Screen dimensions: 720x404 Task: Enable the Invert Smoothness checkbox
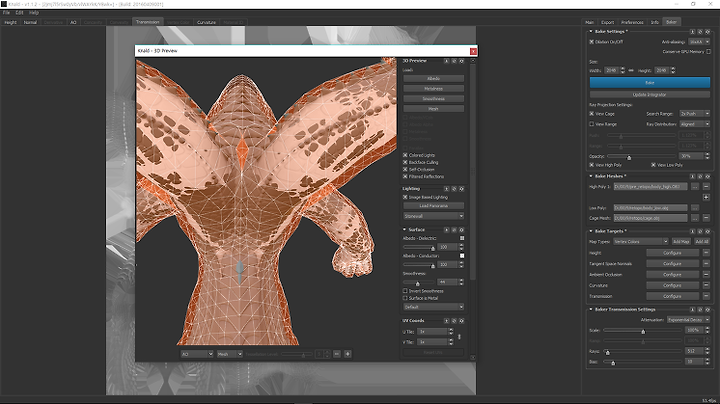pyautogui.click(x=405, y=291)
